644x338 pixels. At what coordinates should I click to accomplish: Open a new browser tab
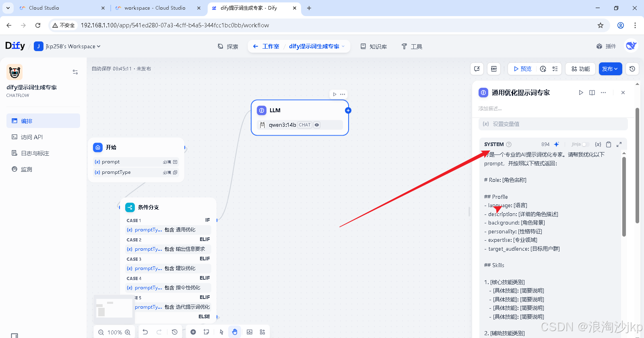[309, 8]
